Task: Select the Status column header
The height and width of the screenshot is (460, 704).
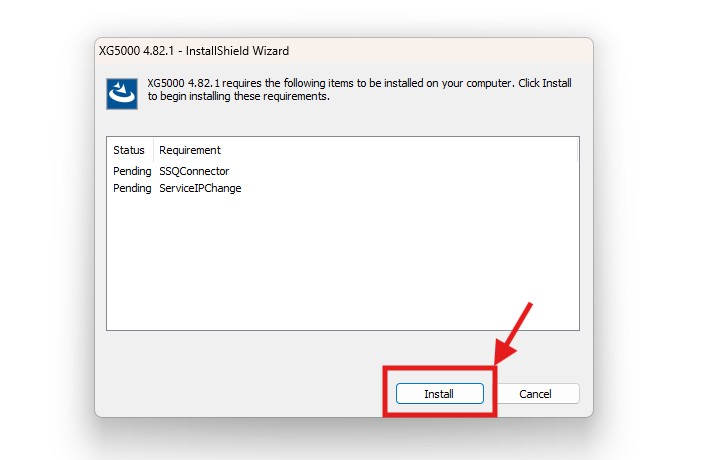Action: tap(130, 150)
